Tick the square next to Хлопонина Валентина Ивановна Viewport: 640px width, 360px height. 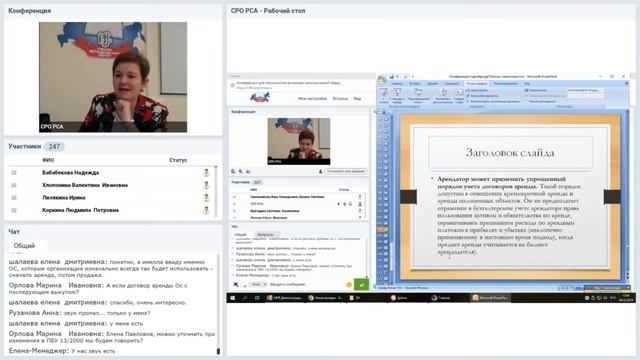[x=14, y=185]
